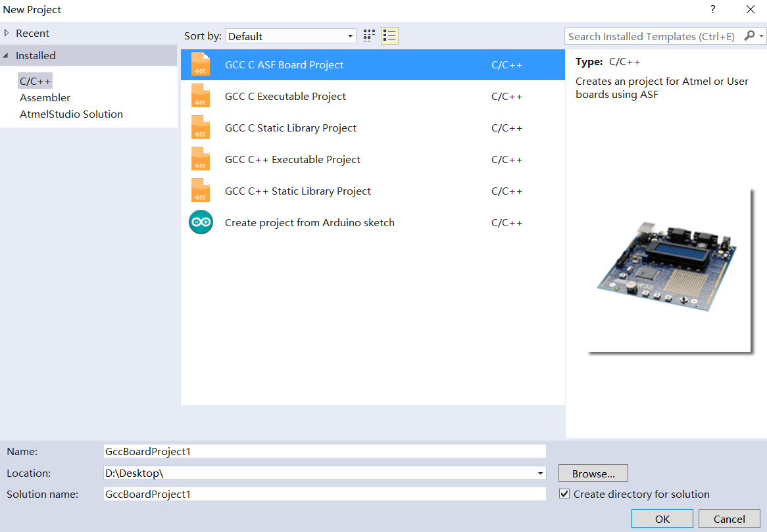Image resolution: width=767 pixels, height=532 pixels.
Task: Select the C/C++ template category
Action: point(36,81)
